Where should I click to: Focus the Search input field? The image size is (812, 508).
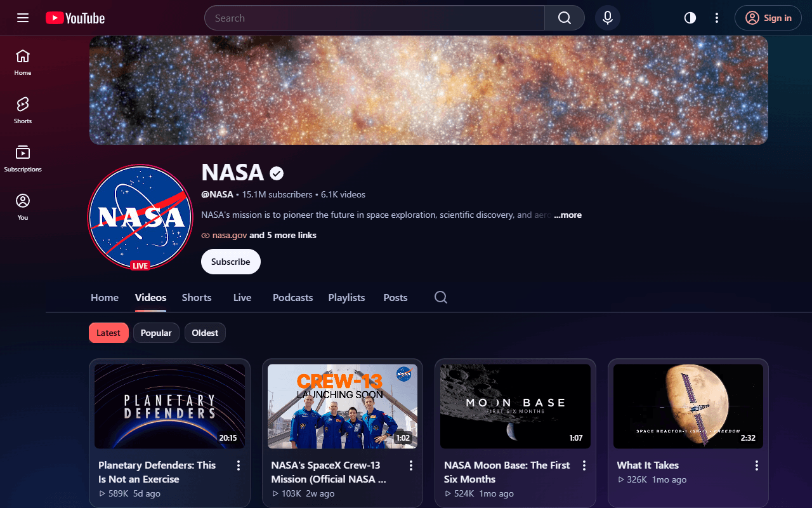374,18
